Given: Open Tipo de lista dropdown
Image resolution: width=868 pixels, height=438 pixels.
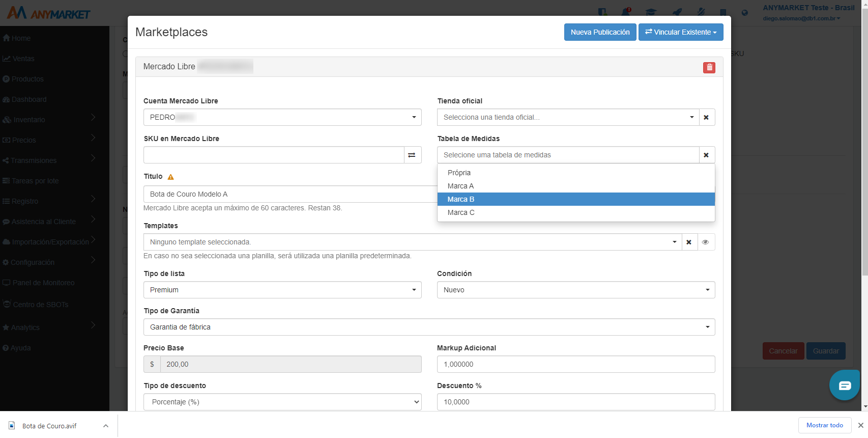Looking at the screenshot, I should 282,290.
